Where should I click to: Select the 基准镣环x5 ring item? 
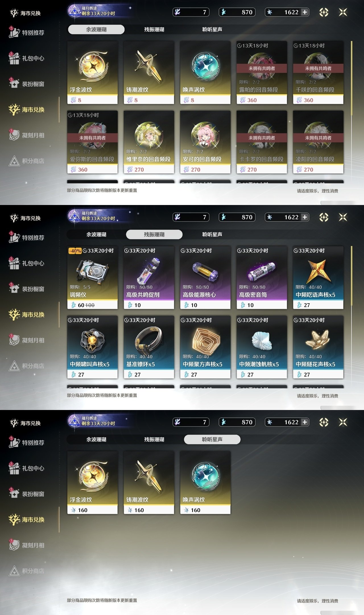click(x=149, y=347)
